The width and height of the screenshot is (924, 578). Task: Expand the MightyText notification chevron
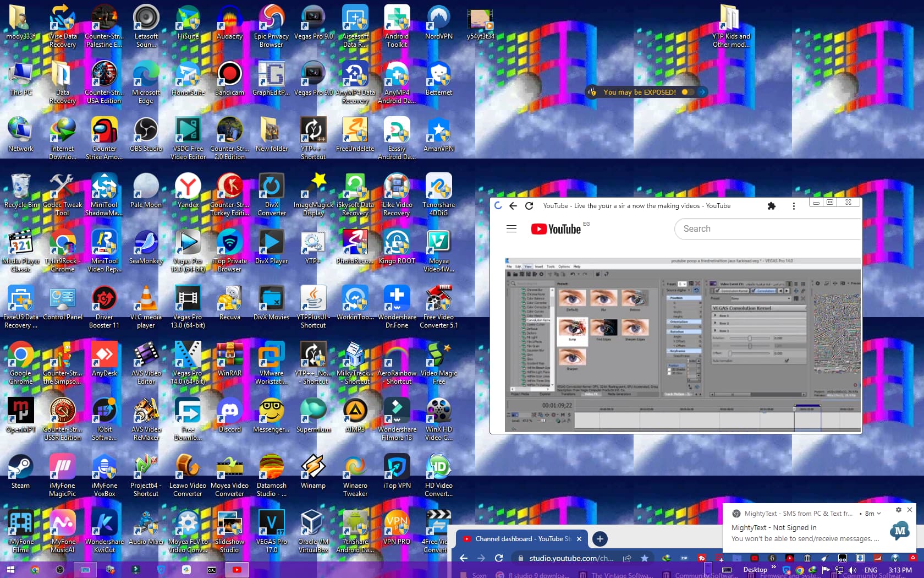pos(878,514)
